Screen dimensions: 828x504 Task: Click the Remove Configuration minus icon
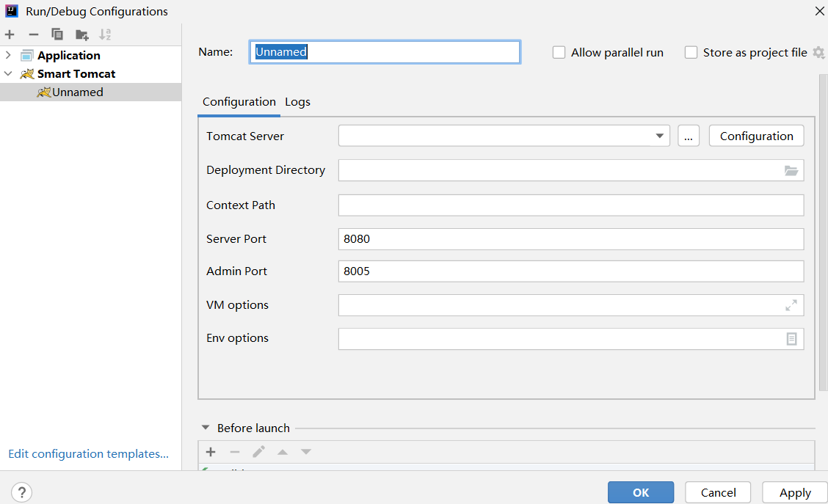click(33, 34)
